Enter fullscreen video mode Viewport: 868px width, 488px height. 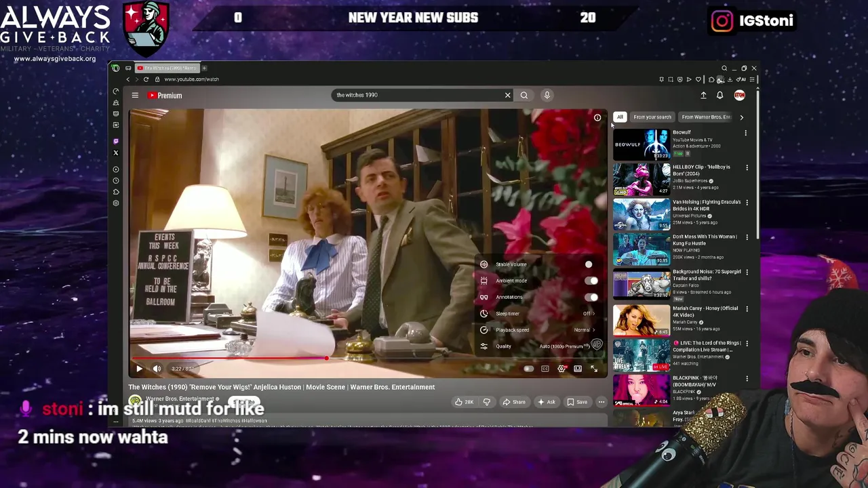click(x=594, y=369)
